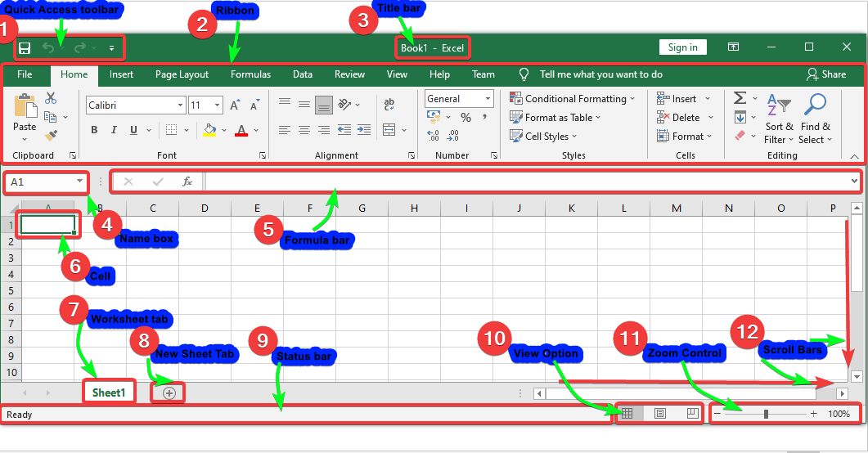Image resolution: width=868 pixels, height=453 pixels.
Task: Toggle Underline formatting
Action: click(133, 130)
